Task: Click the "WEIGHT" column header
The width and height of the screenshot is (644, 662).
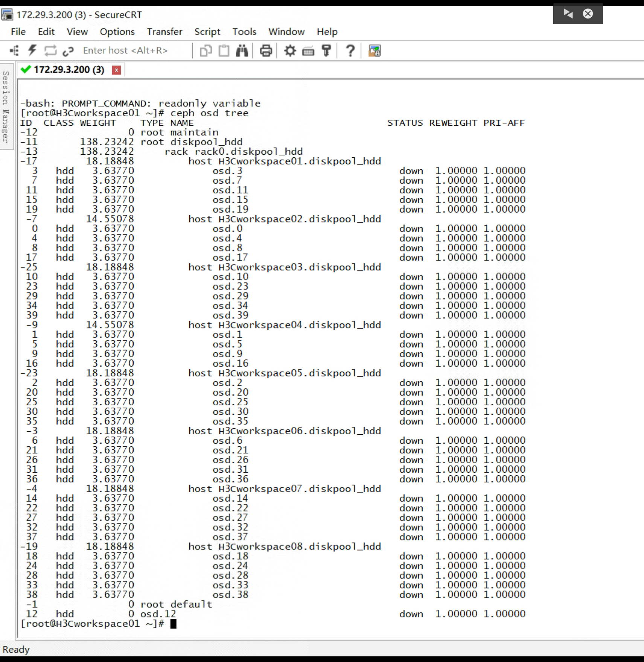Action: pyautogui.click(x=98, y=123)
